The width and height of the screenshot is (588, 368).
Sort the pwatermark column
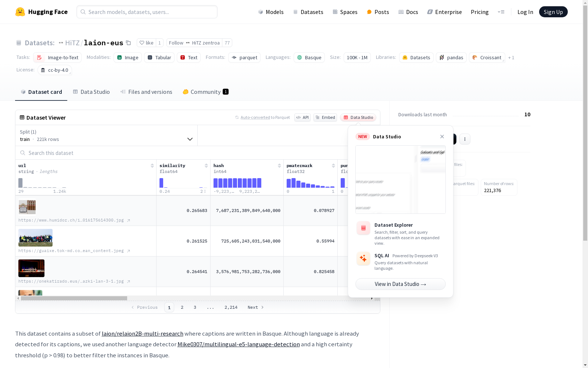coord(333,166)
